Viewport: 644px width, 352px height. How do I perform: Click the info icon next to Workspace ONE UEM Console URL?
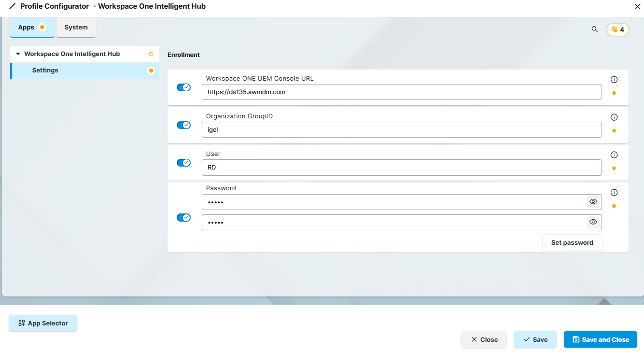coord(614,79)
